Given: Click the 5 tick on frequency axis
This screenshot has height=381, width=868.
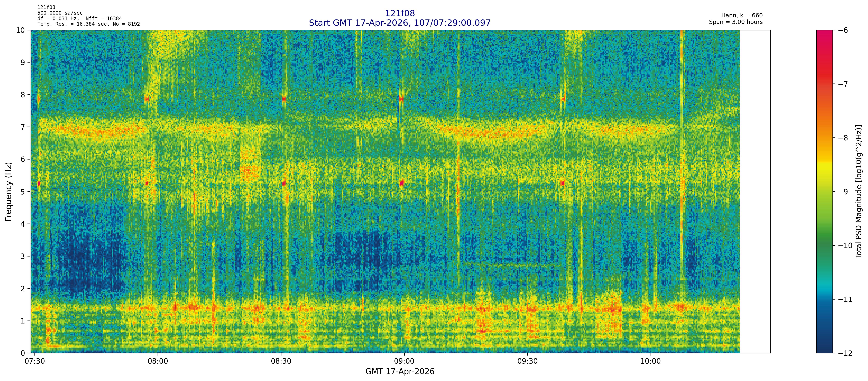Looking at the screenshot, I should click(23, 192).
